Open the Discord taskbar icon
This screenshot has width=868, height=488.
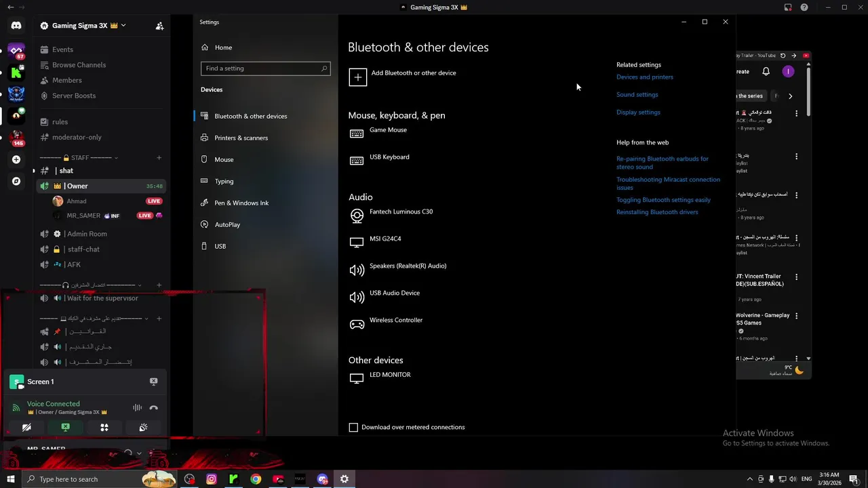pos(322,479)
